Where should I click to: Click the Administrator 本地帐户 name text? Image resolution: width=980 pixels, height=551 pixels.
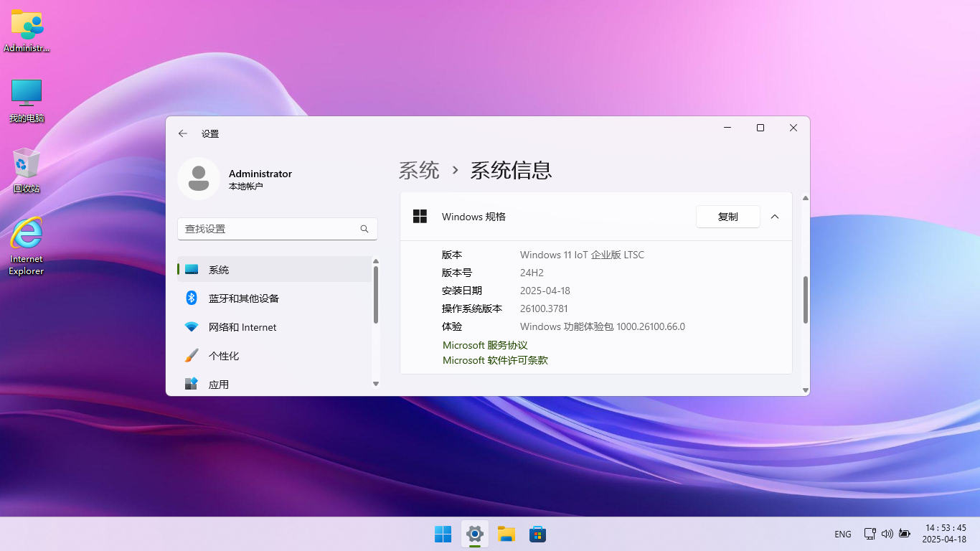pyautogui.click(x=260, y=179)
